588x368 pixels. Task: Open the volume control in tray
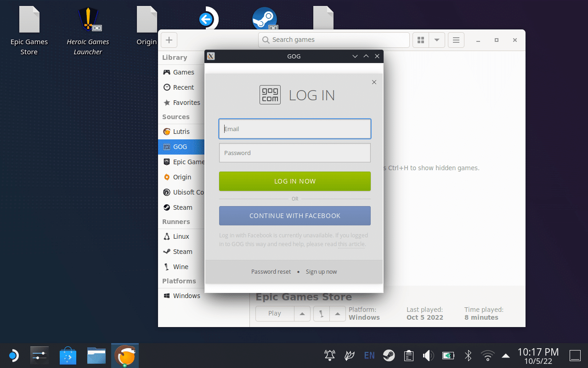[x=428, y=355]
